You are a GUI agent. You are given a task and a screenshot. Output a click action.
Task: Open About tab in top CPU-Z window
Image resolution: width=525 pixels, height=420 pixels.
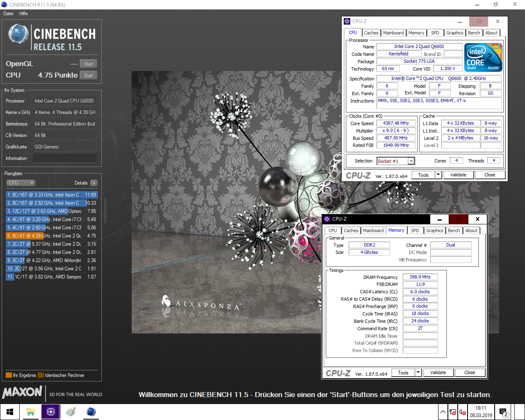pos(491,33)
